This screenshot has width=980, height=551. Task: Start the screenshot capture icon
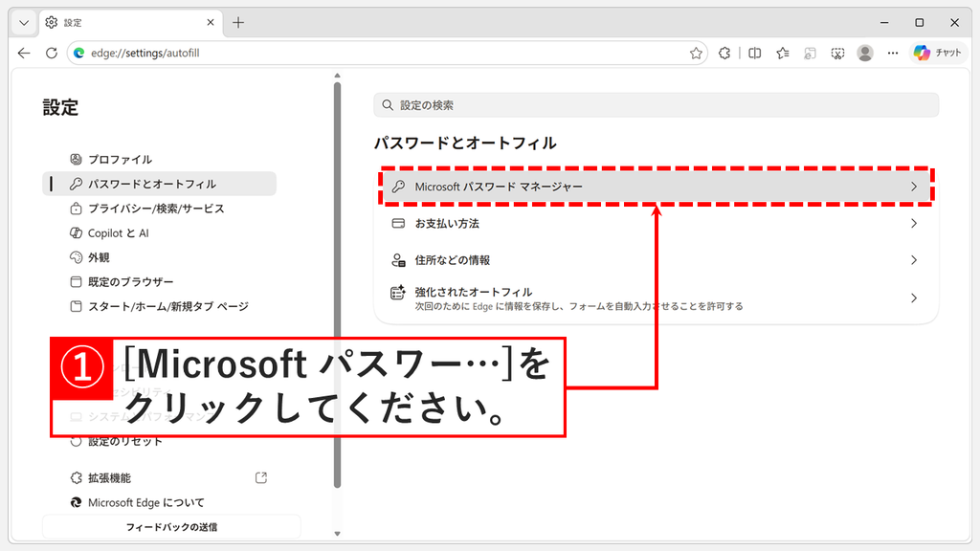[837, 54]
